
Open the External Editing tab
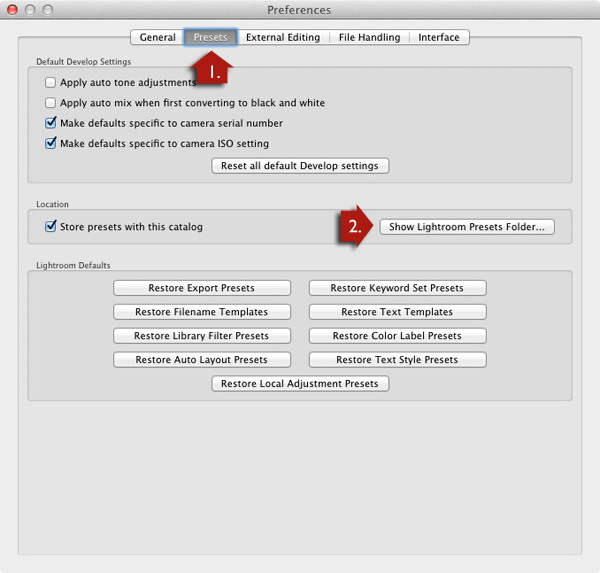pos(283,37)
